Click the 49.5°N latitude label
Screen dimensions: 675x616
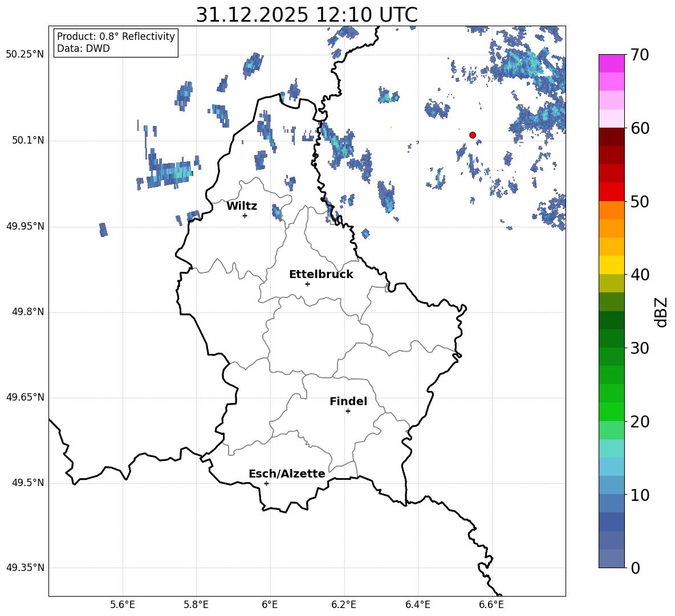tap(27, 483)
